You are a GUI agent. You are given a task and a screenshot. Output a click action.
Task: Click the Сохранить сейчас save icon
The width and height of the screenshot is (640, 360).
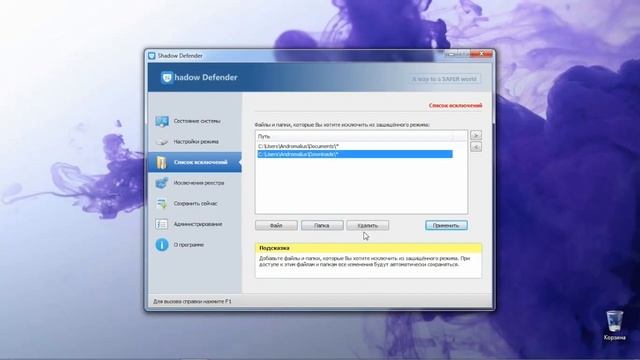tap(162, 203)
